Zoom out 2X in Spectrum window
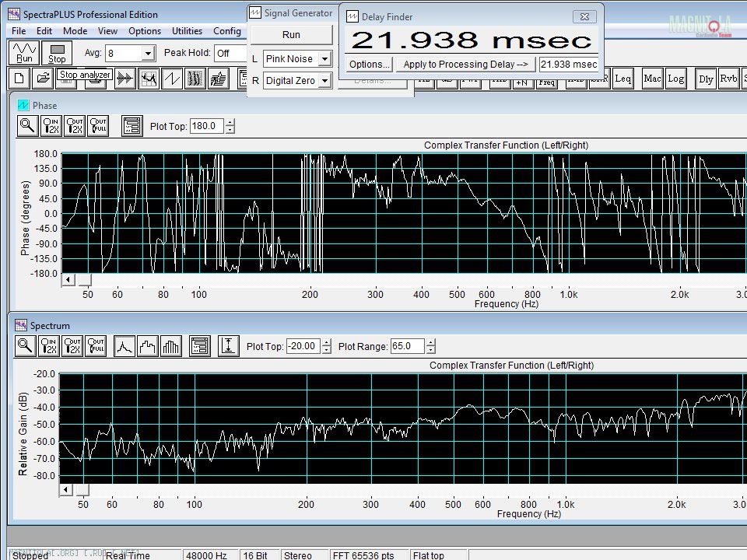 [72, 345]
